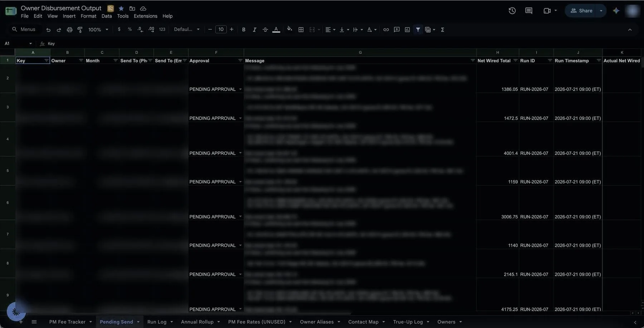Insert chart icon in toolbar
The image size is (644, 328).
click(407, 30)
